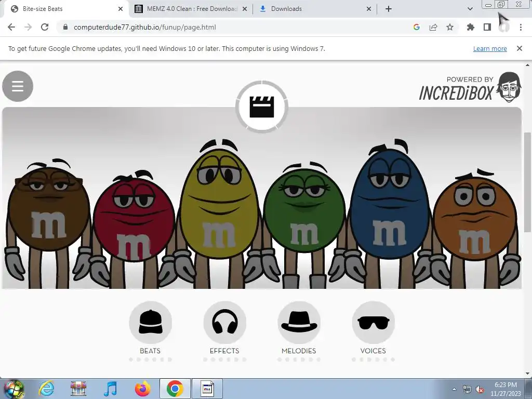Select the Voices sunglasses icon

pyautogui.click(x=373, y=322)
